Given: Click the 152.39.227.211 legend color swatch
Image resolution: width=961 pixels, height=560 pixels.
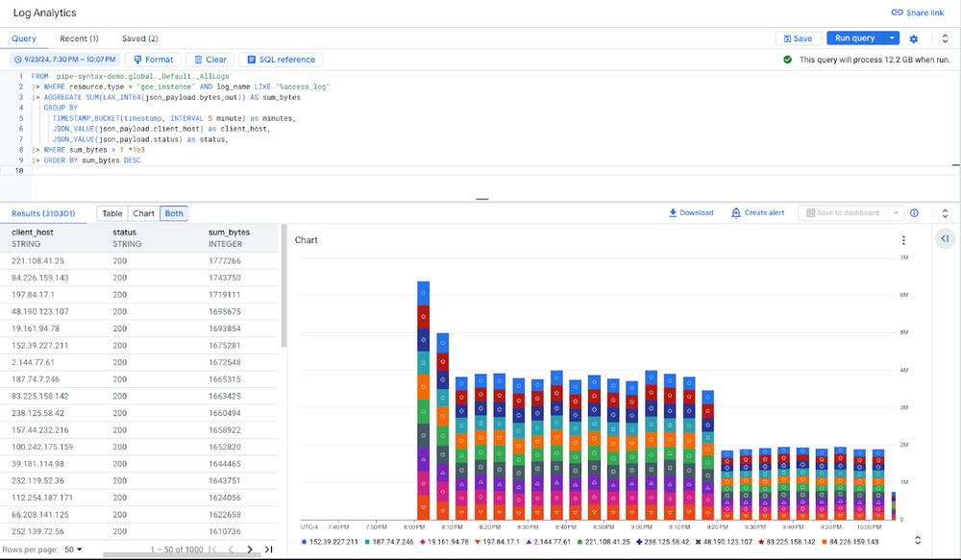Looking at the screenshot, I should pos(305,542).
